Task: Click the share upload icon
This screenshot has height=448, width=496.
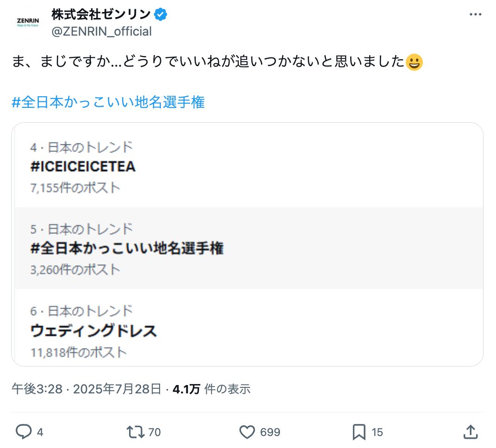Action: pos(470,432)
